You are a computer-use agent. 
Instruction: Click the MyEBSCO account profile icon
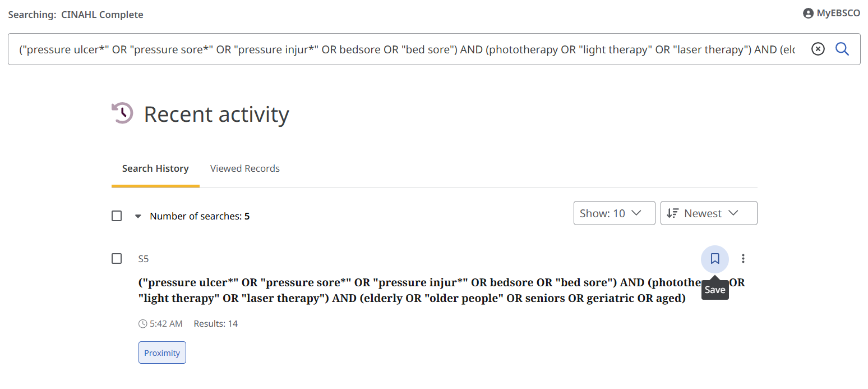point(808,13)
